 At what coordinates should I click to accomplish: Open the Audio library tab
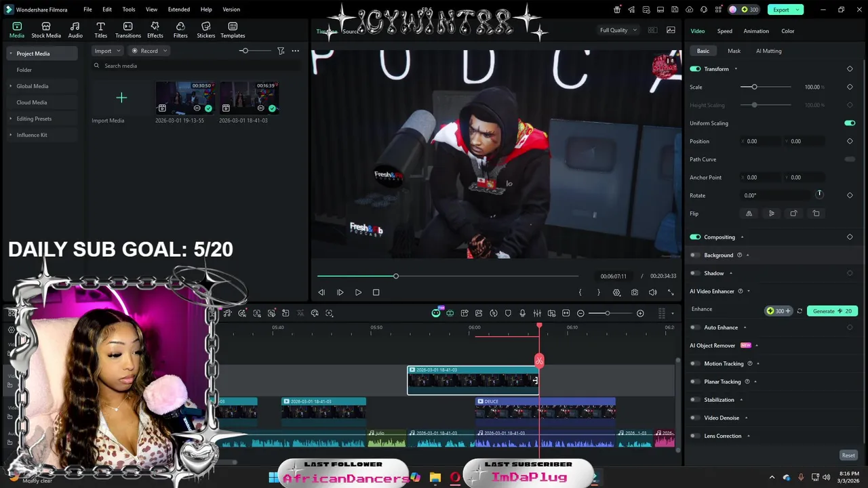coord(75,30)
